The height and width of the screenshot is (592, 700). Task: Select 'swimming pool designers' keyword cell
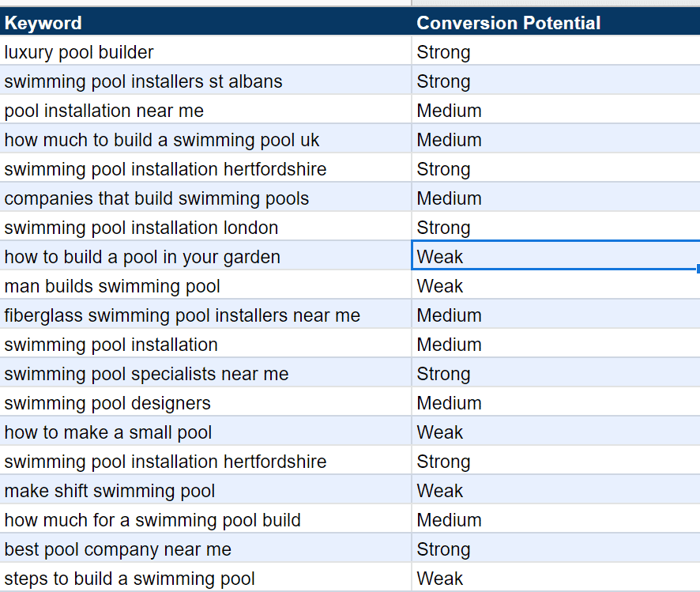click(x=205, y=403)
